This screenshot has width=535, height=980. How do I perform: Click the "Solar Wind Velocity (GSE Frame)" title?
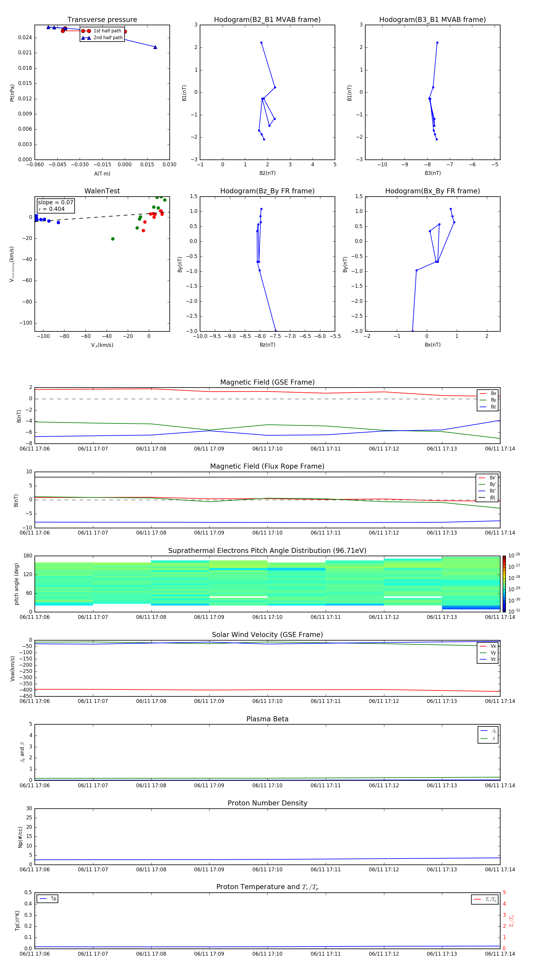pos(267,635)
